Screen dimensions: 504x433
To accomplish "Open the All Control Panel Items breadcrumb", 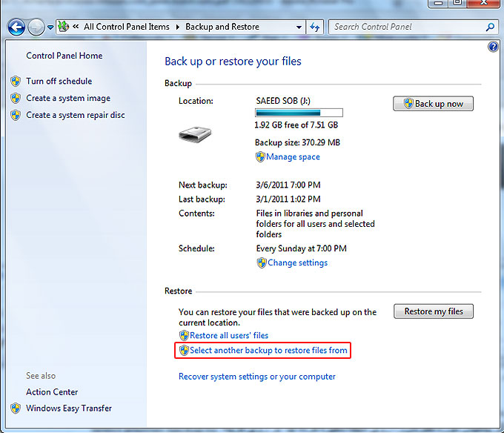I will (126, 27).
